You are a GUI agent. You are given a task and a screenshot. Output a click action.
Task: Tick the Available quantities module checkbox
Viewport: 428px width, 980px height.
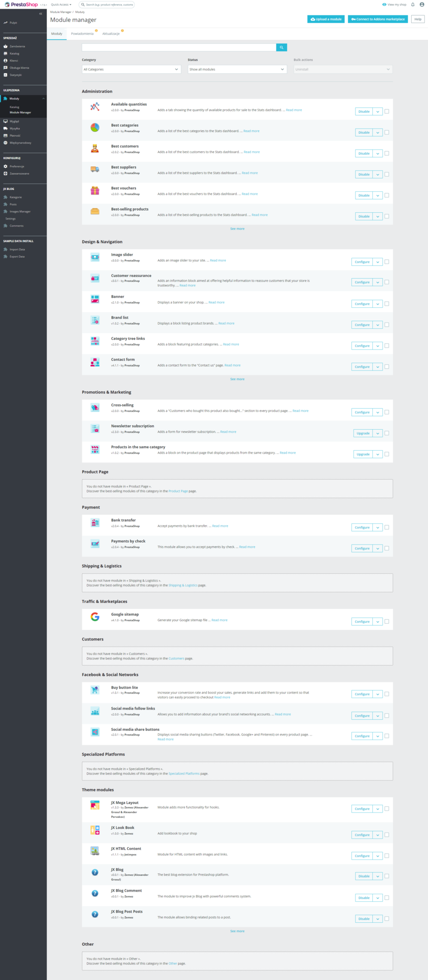(387, 111)
